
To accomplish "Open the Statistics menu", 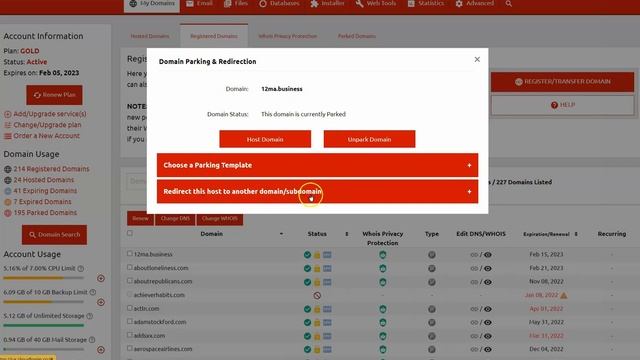I will pyautogui.click(x=426, y=4).
